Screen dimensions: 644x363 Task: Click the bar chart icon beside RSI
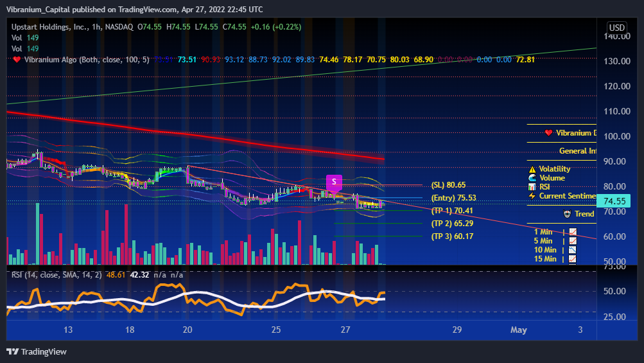tap(532, 187)
